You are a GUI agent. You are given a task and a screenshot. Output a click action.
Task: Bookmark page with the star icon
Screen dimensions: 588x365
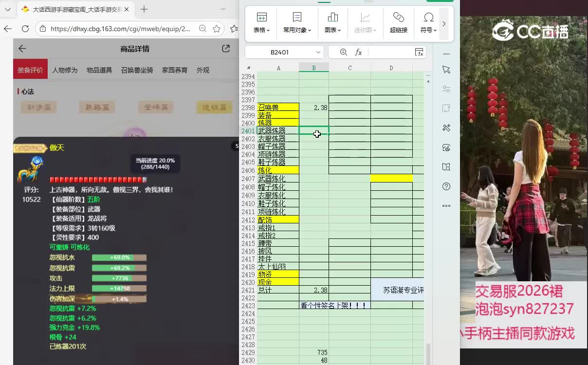(x=217, y=29)
